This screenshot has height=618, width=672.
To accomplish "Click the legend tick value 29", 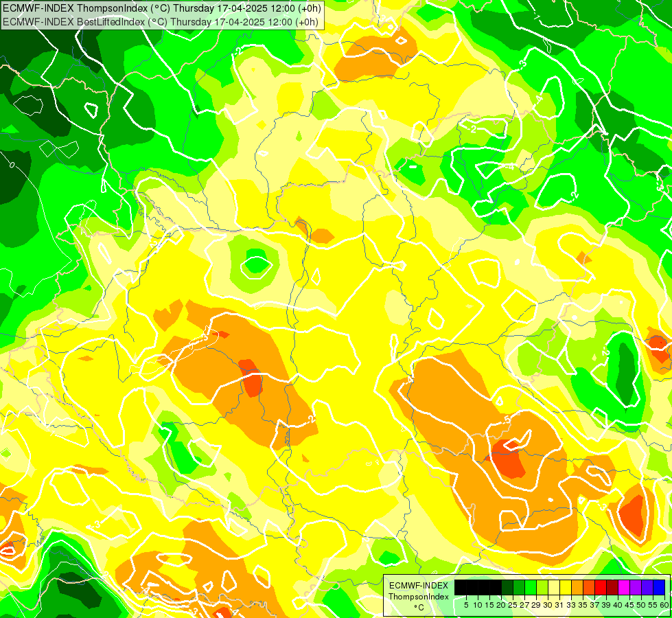I will coord(537,605).
